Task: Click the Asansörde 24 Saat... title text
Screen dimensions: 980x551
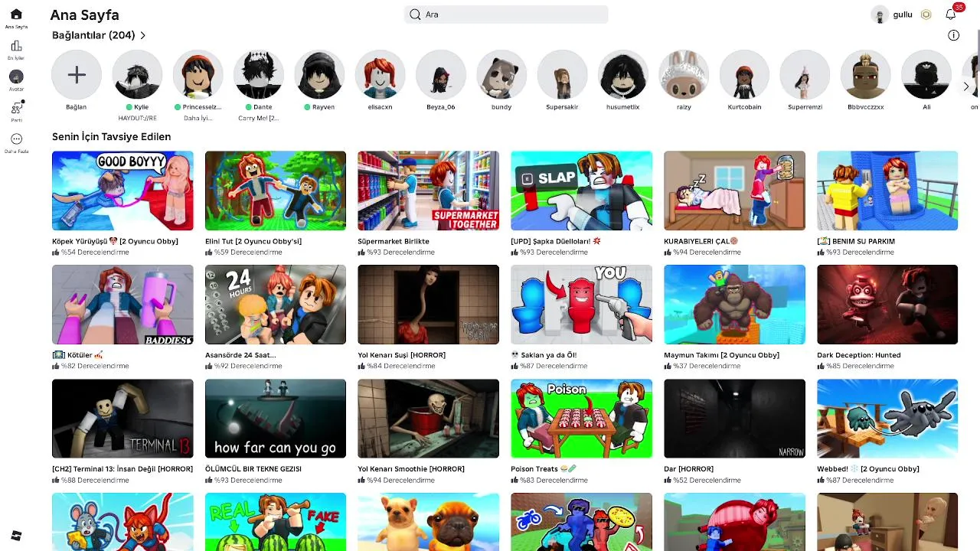Action: pyautogui.click(x=240, y=355)
